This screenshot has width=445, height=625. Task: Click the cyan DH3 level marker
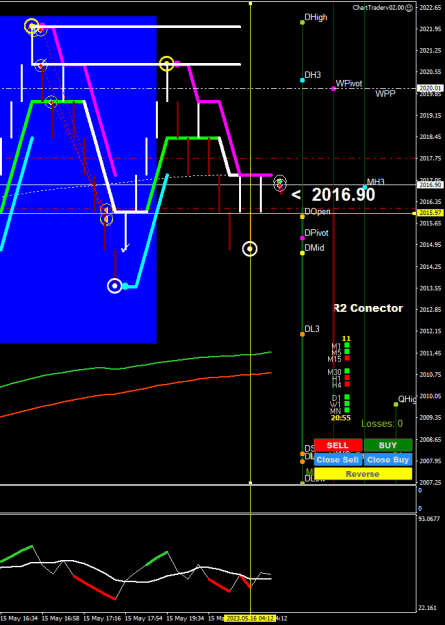tap(302, 80)
